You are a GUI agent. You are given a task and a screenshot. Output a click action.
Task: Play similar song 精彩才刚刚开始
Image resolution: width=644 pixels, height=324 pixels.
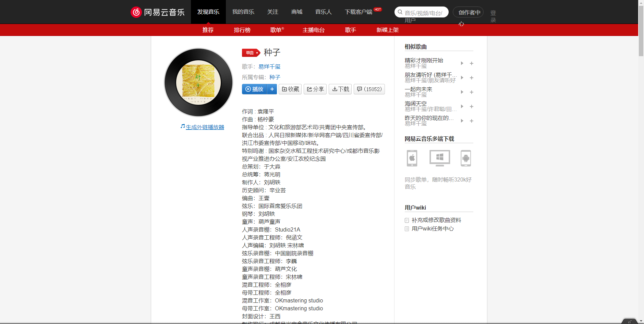(462, 63)
